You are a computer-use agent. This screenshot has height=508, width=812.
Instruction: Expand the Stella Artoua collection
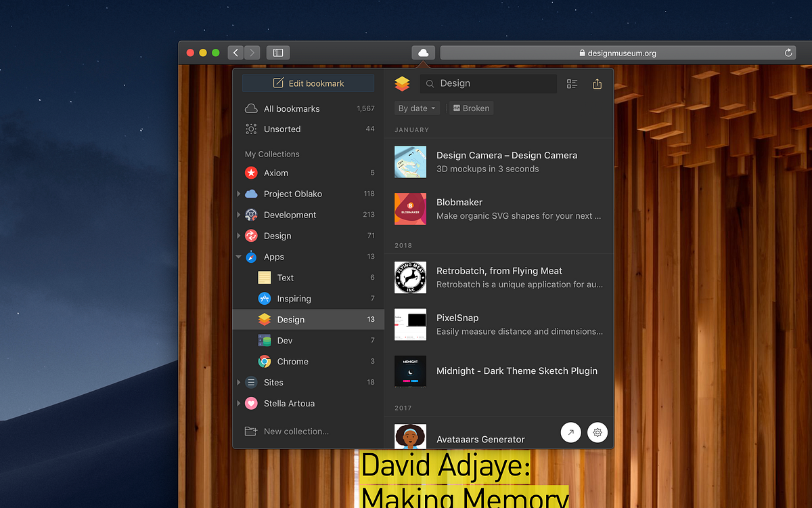tap(239, 404)
